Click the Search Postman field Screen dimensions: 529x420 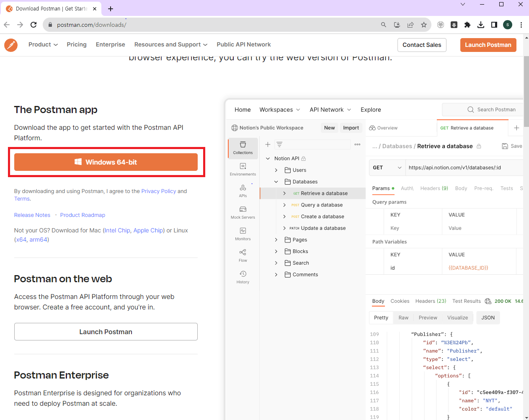(x=483, y=110)
